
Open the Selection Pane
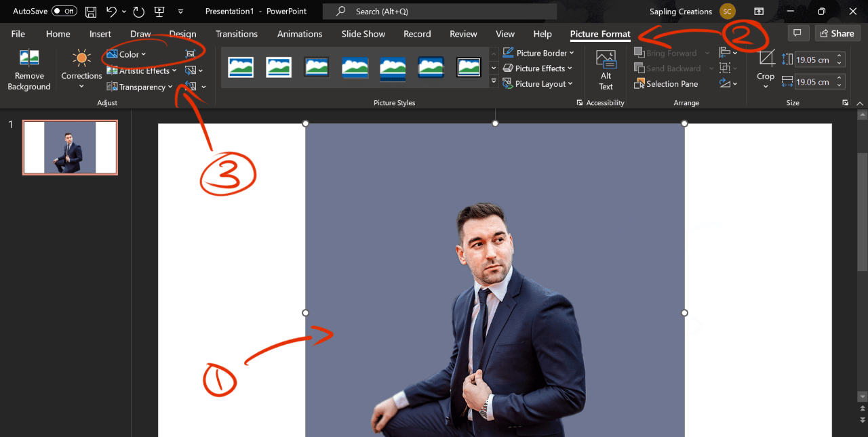[667, 83]
